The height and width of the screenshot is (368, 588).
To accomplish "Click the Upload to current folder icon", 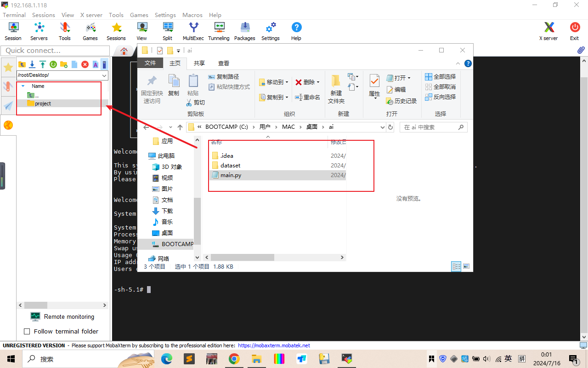I will [x=43, y=64].
